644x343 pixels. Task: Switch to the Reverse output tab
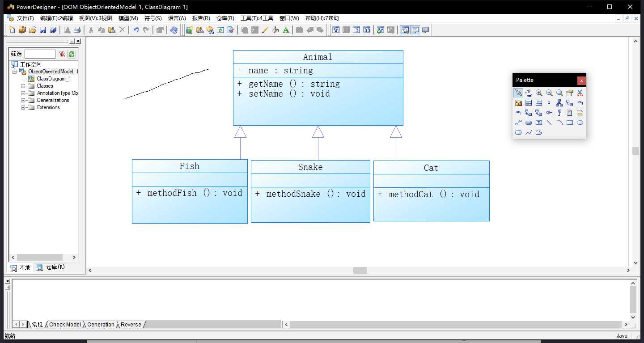coord(131,325)
